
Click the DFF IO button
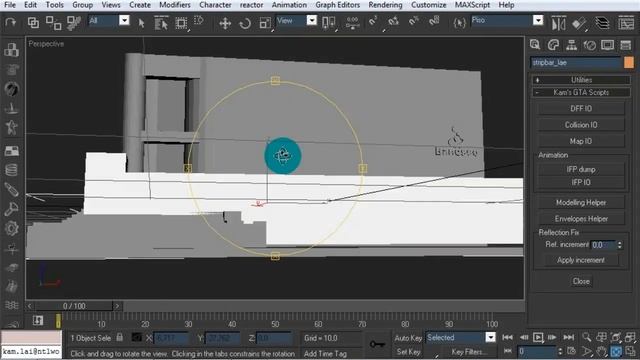coord(581,109)
